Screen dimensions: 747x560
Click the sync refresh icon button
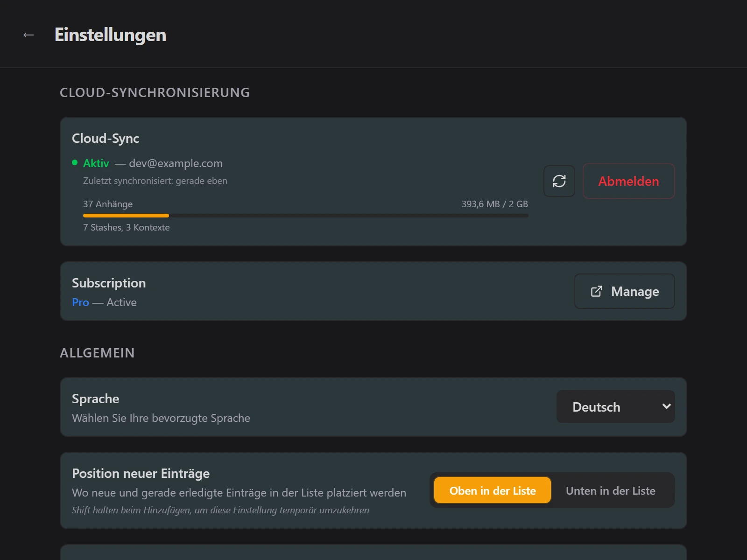point(559,181)
